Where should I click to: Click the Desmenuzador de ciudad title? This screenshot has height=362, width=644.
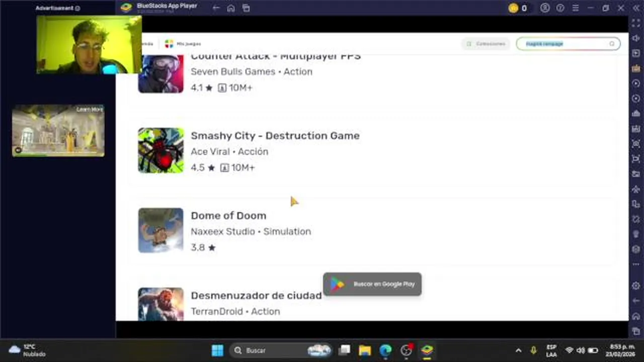[x=256, y=296]
